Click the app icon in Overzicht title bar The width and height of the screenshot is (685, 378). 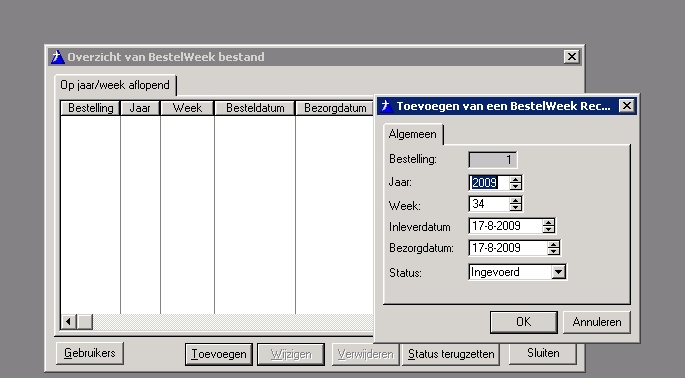pyautogui.click(x=58, y=57)
